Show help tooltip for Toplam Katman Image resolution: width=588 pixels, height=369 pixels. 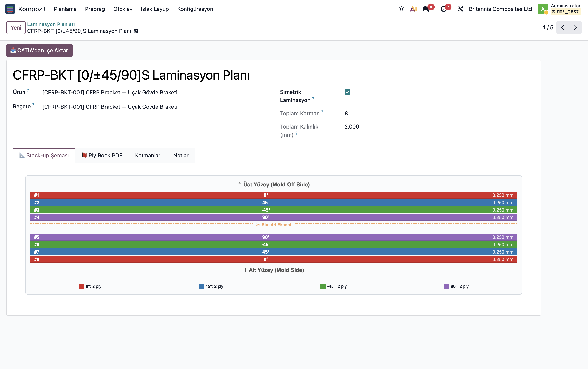pos(322,112)
